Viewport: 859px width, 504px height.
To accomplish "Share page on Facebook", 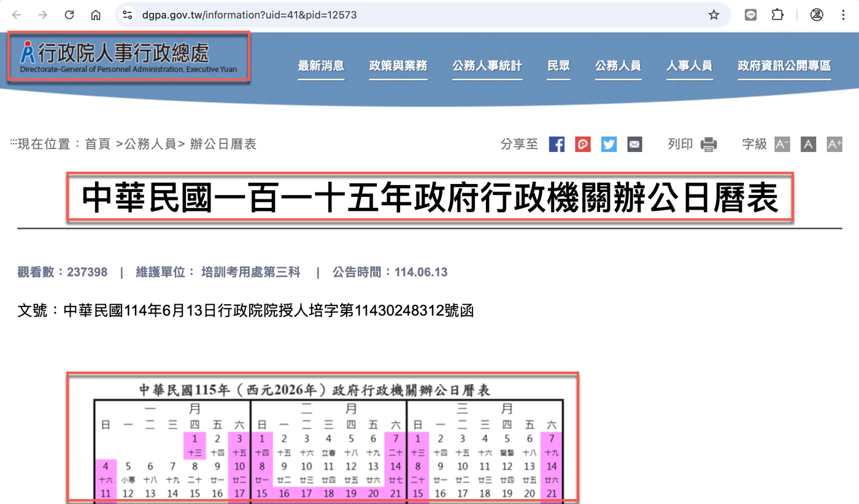I will tap(557, 145).
